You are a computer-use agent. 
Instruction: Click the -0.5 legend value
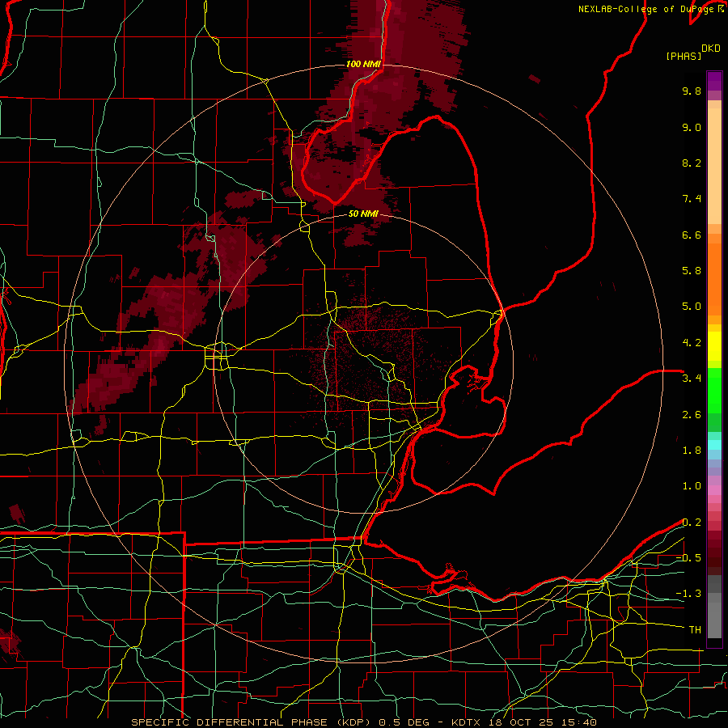tap(688, 558)
